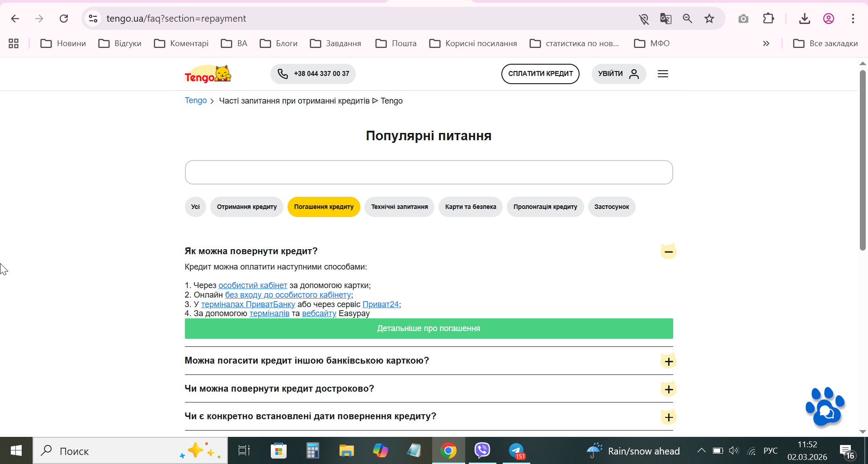Open the Chrome three-dot menu
The width and height of the screenshot is (868, 464).
click(853, 19)
